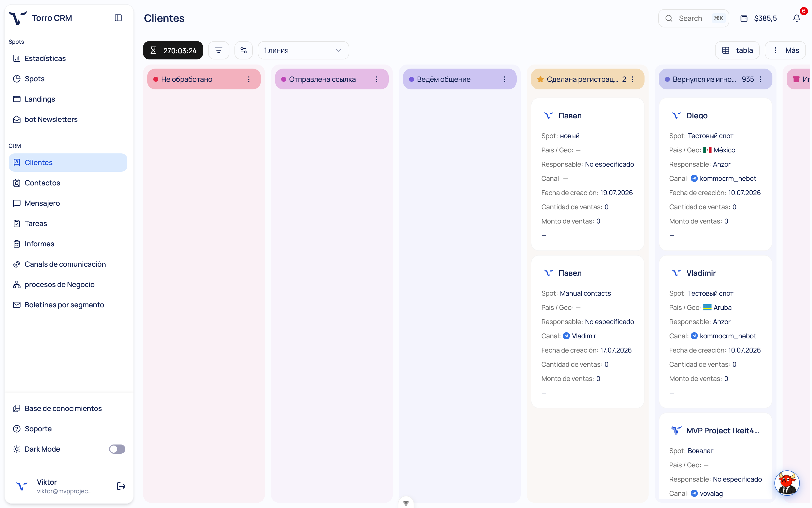
Task: Click avatar logo on MVP Project card
Action: pos(676,431)
